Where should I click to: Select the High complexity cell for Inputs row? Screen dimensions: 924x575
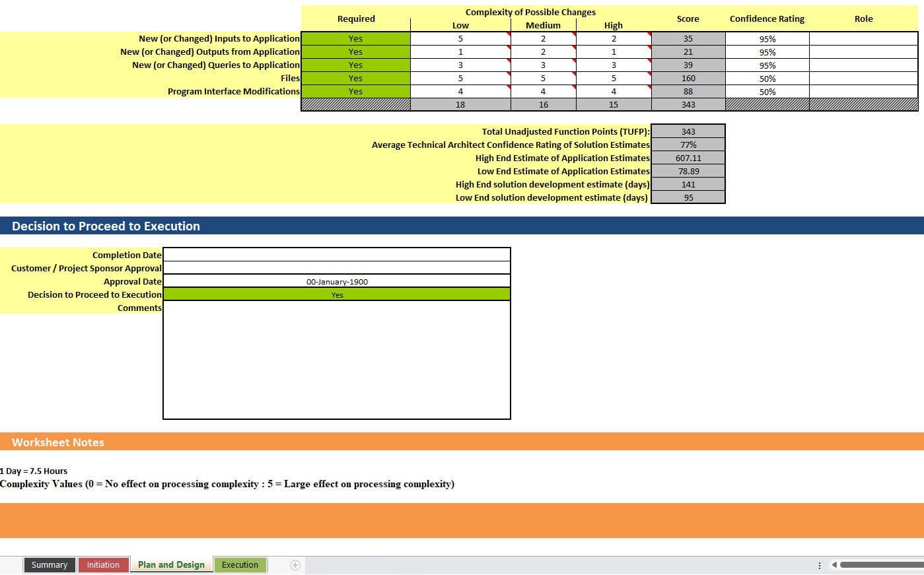point(614,39)
